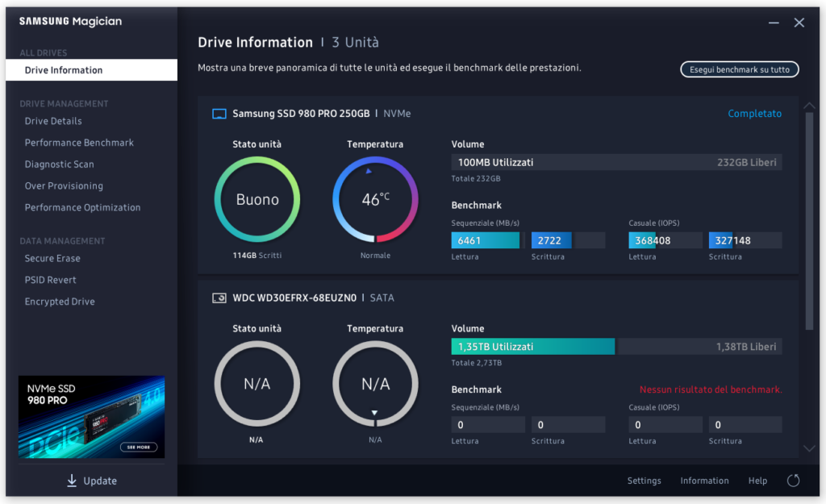Viewport: 826px width, 504px height.
Task: Click the Samsung 980 PRO NVMe drive icon
Action: pyautogui.click(x=219, y=114)
